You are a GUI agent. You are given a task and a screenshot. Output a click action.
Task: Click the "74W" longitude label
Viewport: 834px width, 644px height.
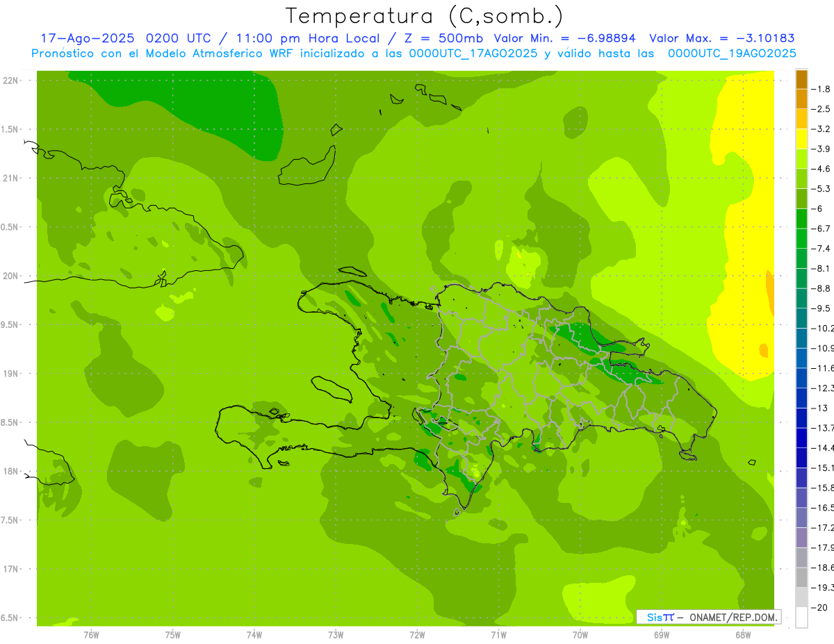coord(254,634)
